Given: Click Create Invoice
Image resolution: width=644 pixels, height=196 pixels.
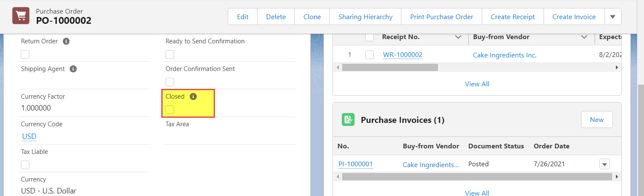Looking at the screenshot, I should click(574, 17).
